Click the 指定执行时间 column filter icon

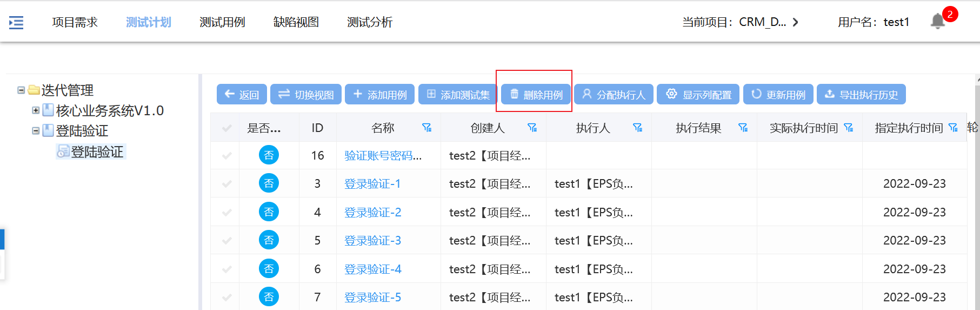[953, 128]
